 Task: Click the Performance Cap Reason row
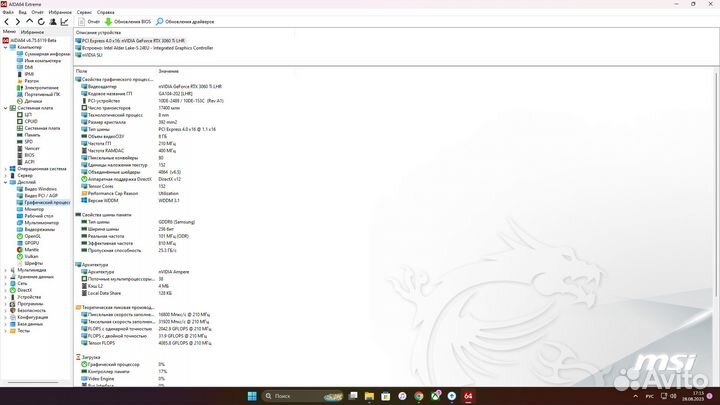[x=130, y=193]
